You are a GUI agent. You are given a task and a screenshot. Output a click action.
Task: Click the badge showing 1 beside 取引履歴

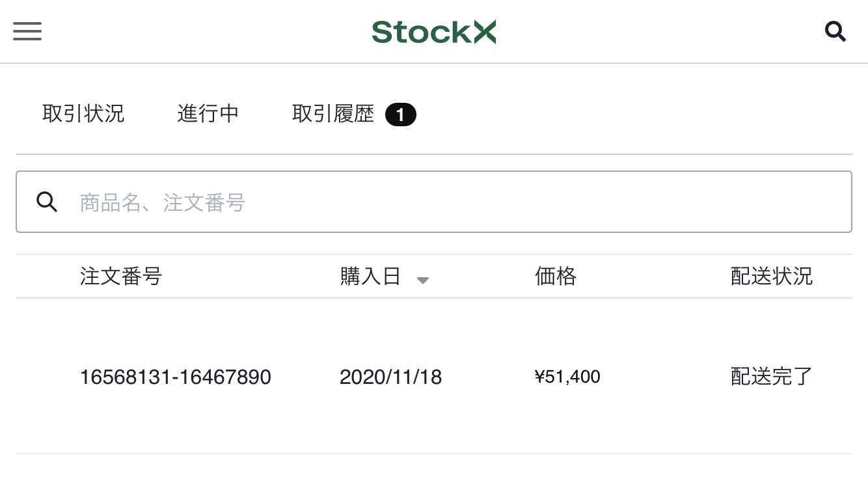click(400, 115)
